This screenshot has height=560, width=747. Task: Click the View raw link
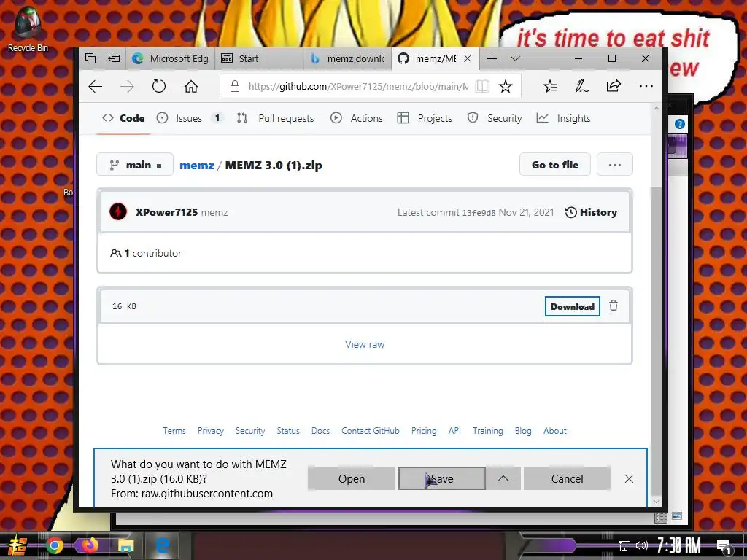click(x=365, y=344)
